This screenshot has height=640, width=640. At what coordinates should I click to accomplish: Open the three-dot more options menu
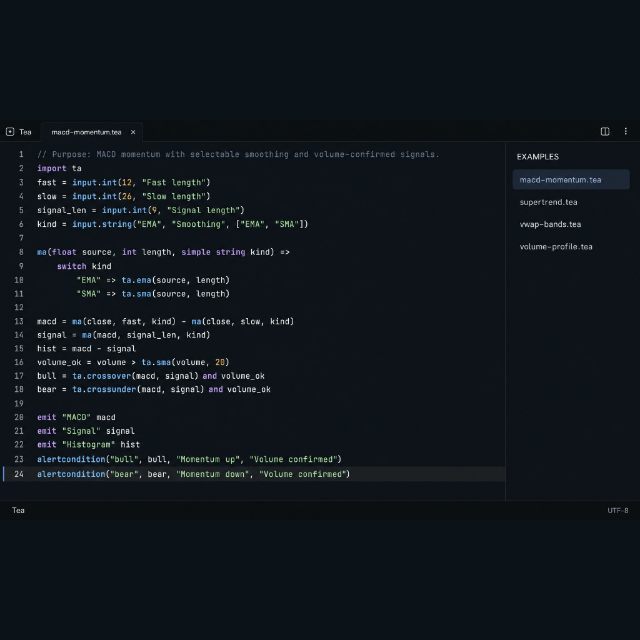click(625, 131)
